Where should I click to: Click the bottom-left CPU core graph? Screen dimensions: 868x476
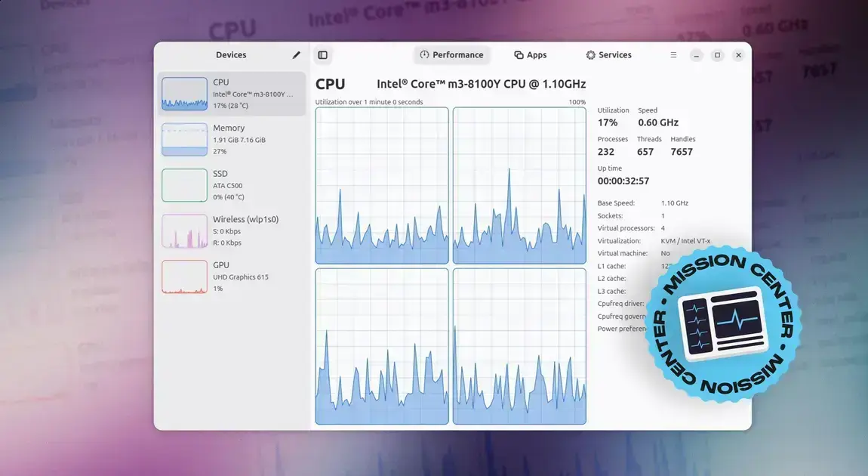coord(382,346)
